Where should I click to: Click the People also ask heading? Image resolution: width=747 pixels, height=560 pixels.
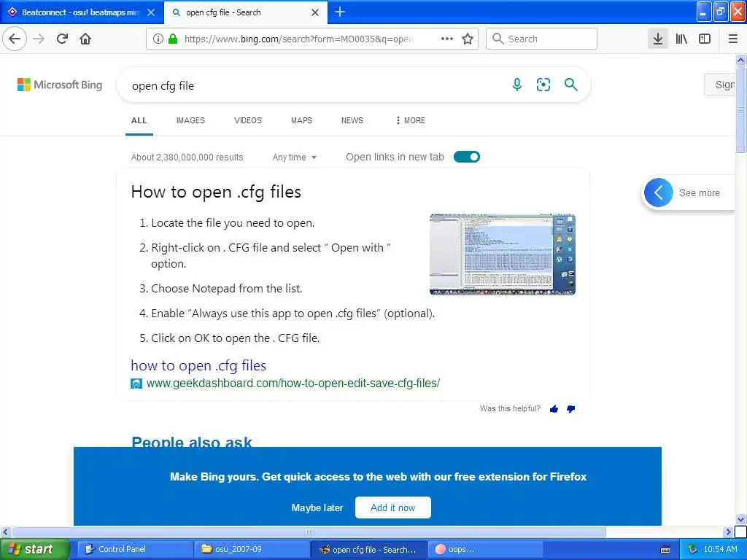(x=192, y=441)
